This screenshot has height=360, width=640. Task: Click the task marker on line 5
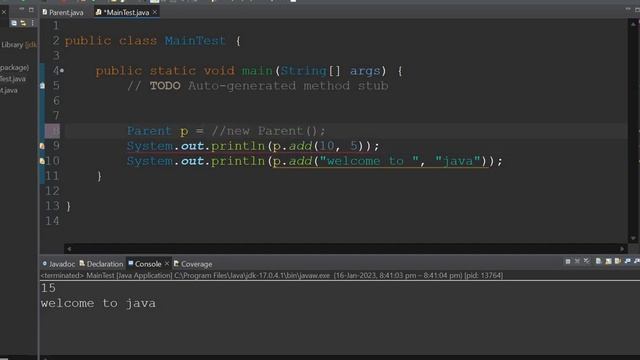[42, 86]
